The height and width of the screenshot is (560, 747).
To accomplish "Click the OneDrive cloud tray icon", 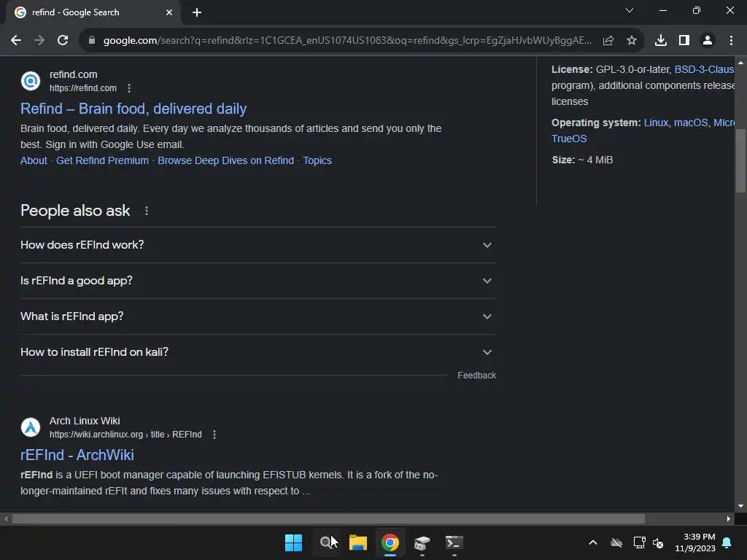I will 616,542.
